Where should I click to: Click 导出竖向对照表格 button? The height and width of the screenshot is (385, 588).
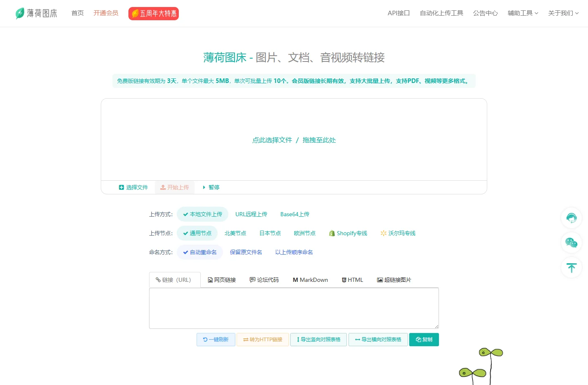318,340
